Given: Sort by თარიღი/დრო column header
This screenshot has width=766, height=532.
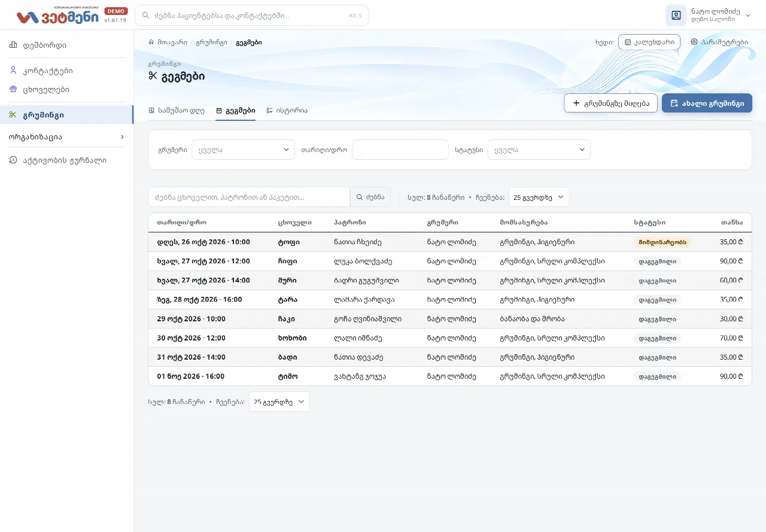Looking at the screenshot, I should (182, 223).
